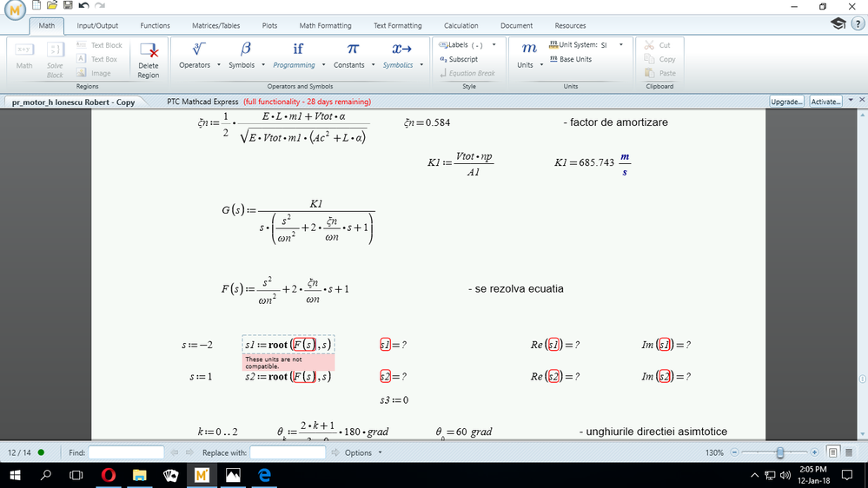Click the Upgrade... button

point(786,102)
